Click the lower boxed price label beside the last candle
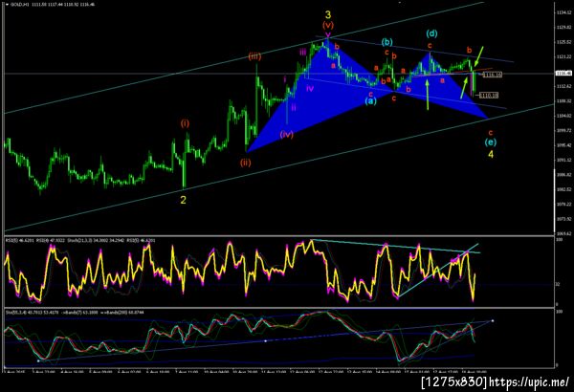The width and height of the screenshot is (574, 392). 489,96
